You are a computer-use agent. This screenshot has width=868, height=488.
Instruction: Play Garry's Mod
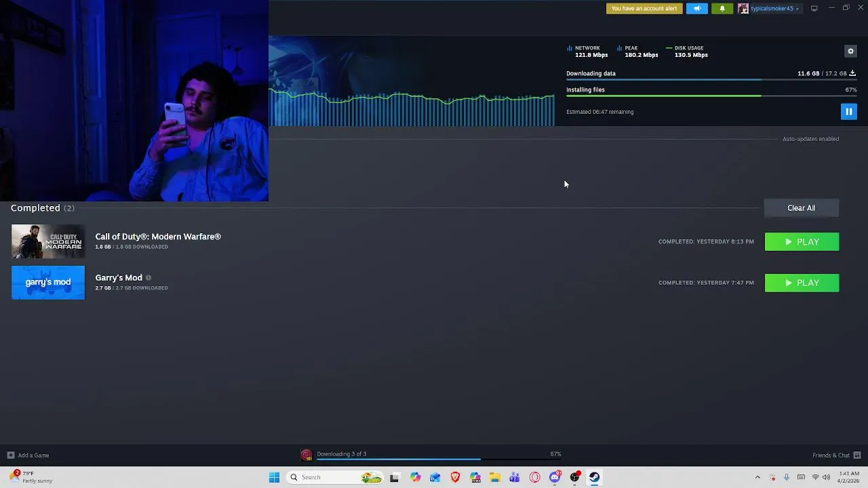coord(802,283)
